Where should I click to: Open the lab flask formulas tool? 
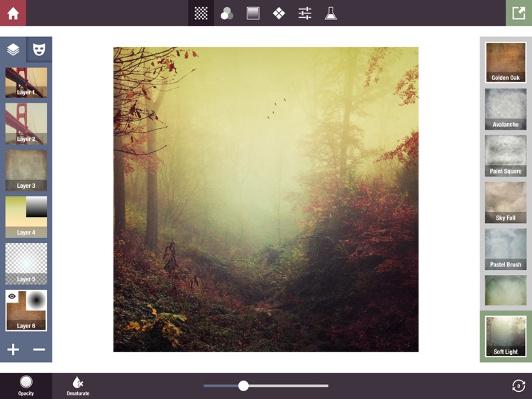coord(331,13)
